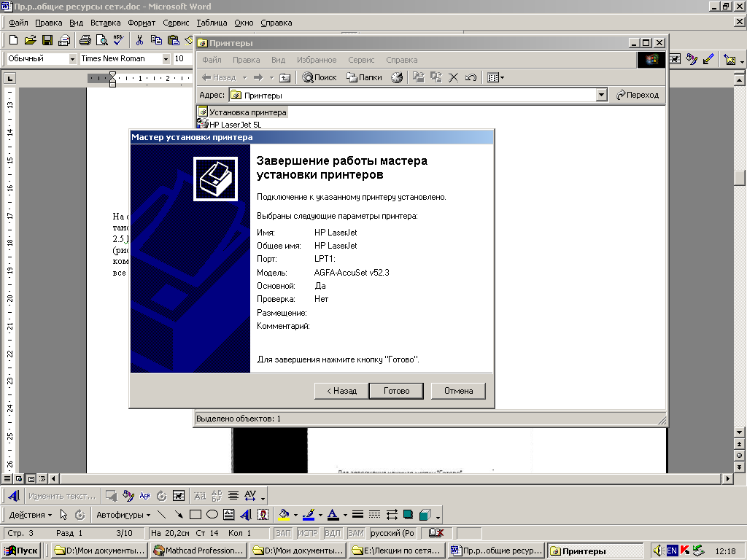747x560 pixels.
Task: Click the Paste clipboard icon in Word
Action: coord(173,40)
